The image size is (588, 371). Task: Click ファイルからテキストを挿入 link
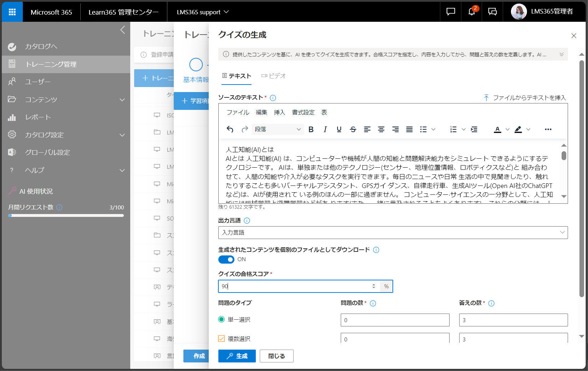pos(525,98)
